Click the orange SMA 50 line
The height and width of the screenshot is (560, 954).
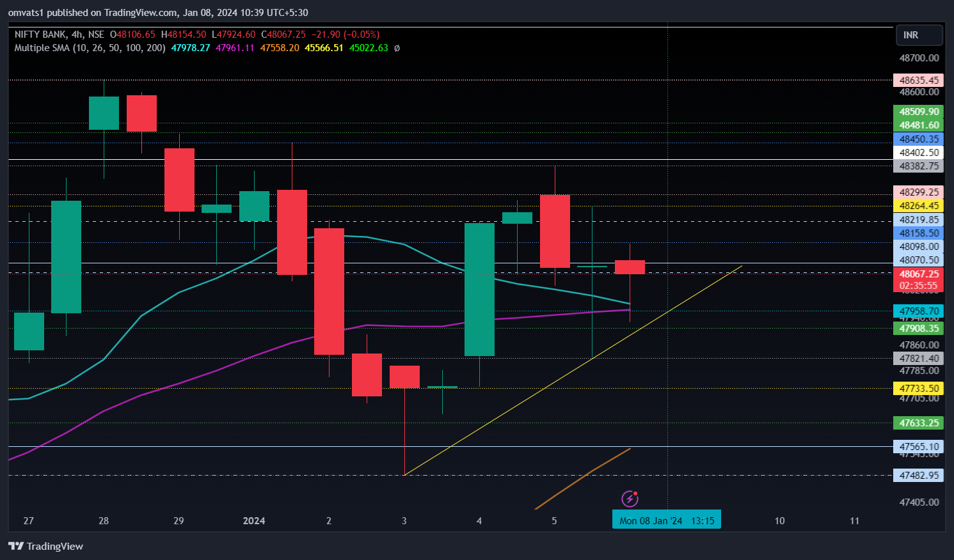[x=582, y=478]
